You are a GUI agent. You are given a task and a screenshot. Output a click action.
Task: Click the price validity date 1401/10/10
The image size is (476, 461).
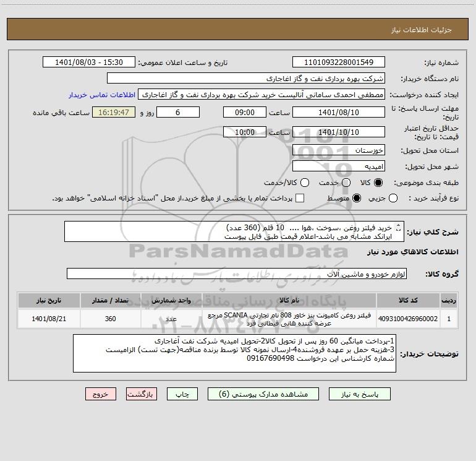(339, 132)
